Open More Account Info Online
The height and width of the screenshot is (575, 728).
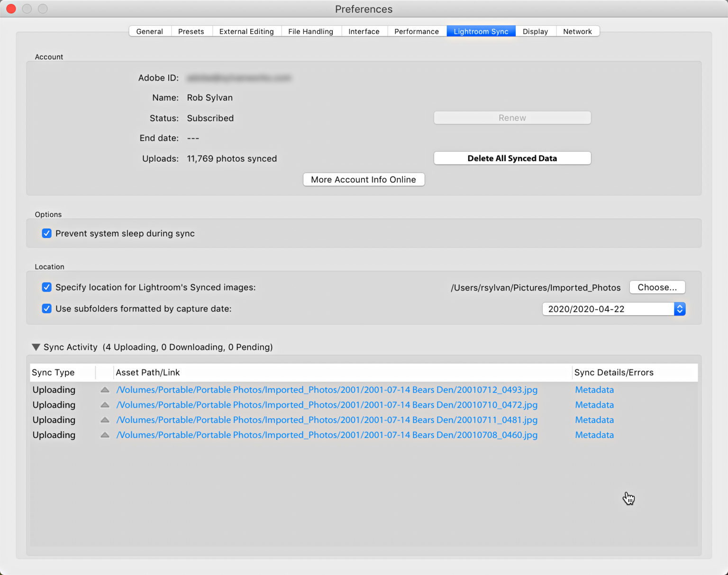point(364,180)
